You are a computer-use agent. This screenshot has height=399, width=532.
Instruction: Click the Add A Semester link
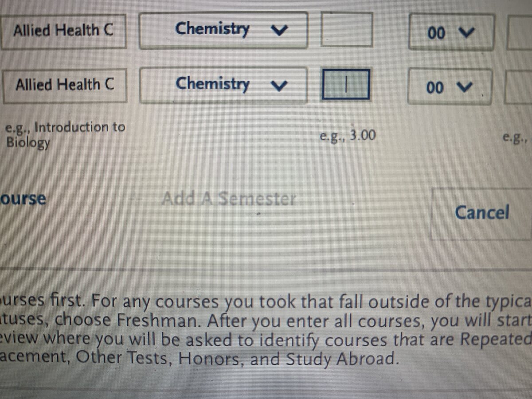228,199
